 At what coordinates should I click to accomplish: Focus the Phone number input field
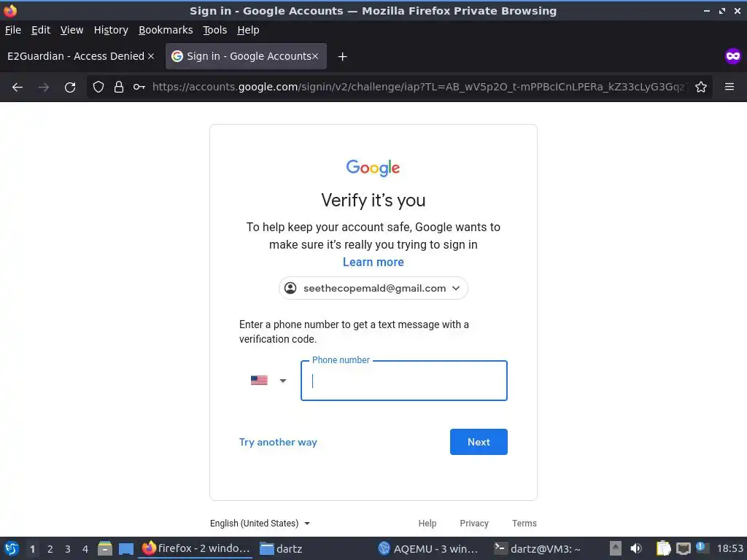click(x=404, y=381)
